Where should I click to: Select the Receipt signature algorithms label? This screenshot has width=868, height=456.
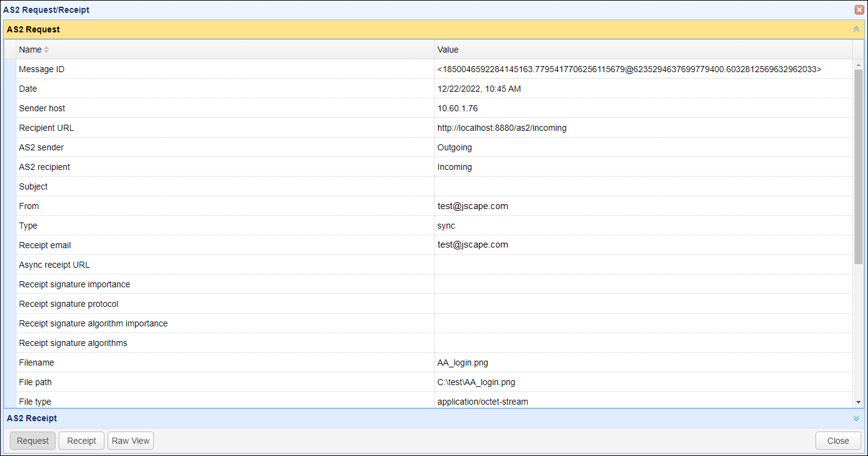73,343
